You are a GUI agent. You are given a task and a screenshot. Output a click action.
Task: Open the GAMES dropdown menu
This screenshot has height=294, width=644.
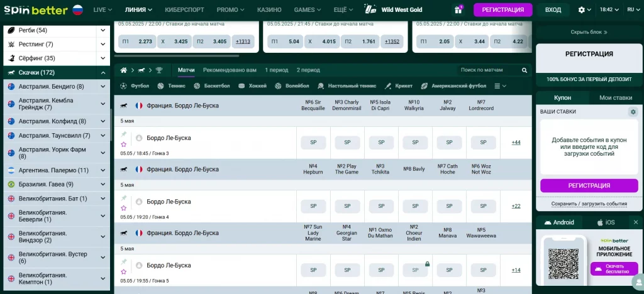point(307,10)
